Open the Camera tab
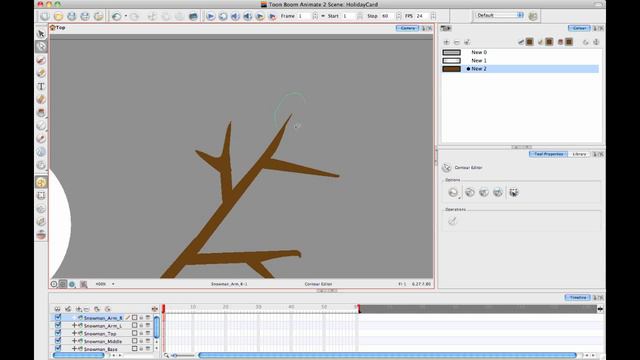 (407, 28)
